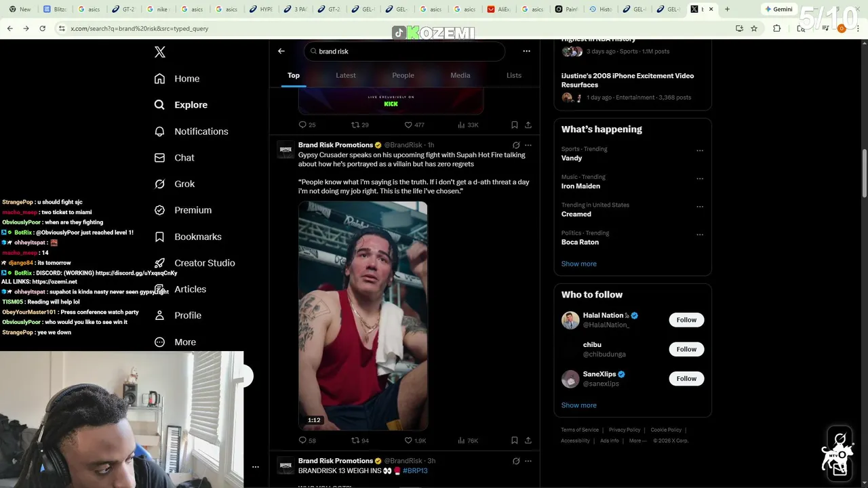Open more options for Boca Raton trend
The width and height of the screenshot is (868, 488).
(700, 235)
